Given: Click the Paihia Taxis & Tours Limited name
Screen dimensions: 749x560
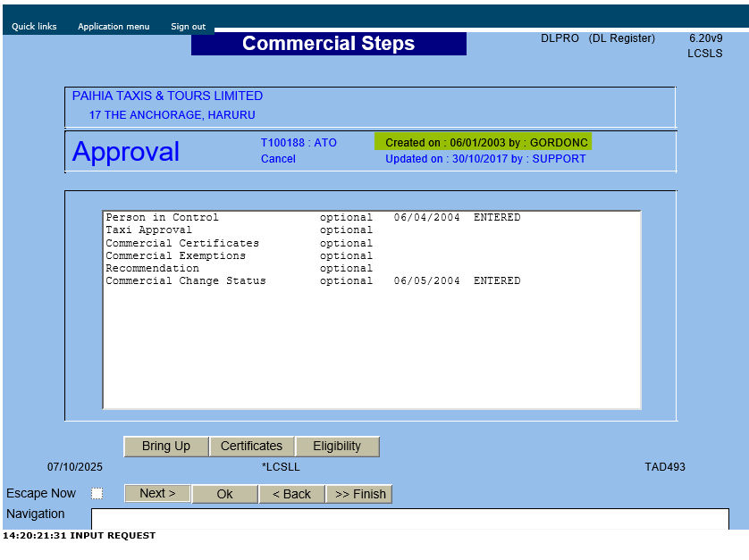Looking at the screenshot, I should 167,96.
